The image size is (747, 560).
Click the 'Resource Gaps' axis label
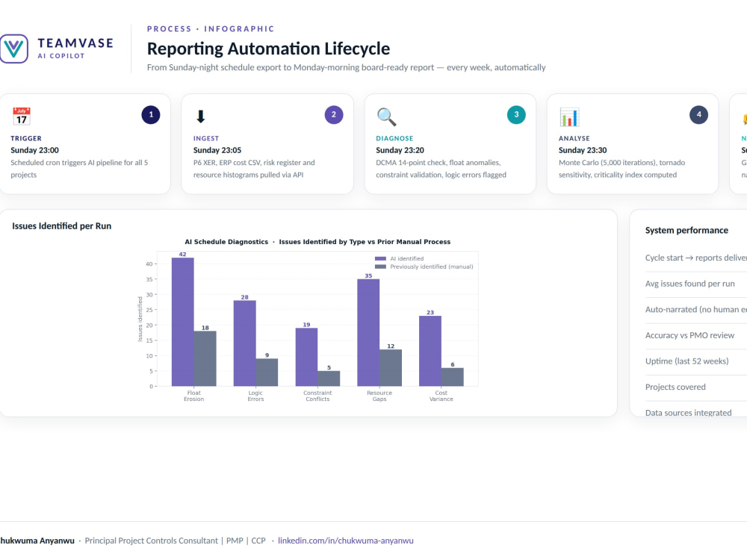379,396
